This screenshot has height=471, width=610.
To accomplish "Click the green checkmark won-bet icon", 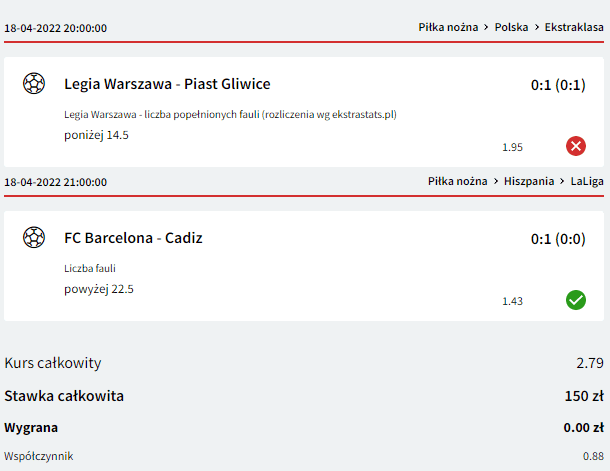I will click(x=576, y=300).
